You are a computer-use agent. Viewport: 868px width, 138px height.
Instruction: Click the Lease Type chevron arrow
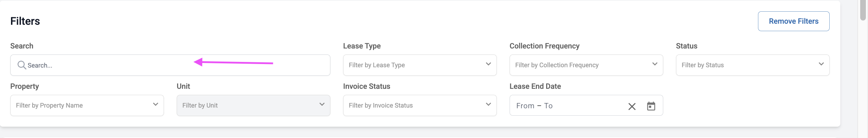488,64
